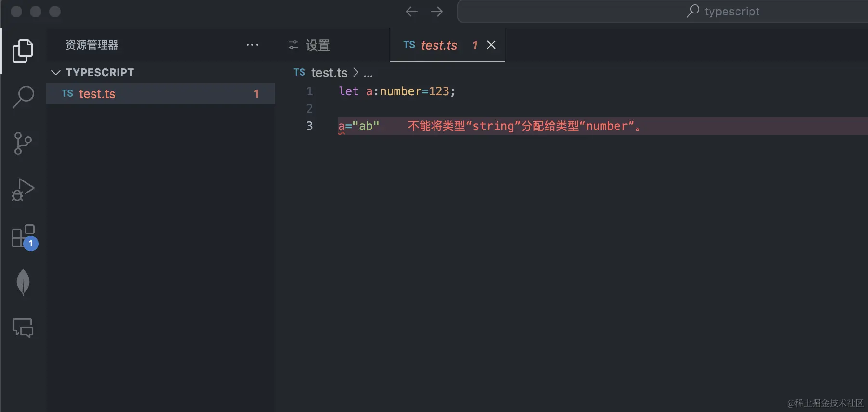Open the Explorer view in activity bar

point(23,51)
